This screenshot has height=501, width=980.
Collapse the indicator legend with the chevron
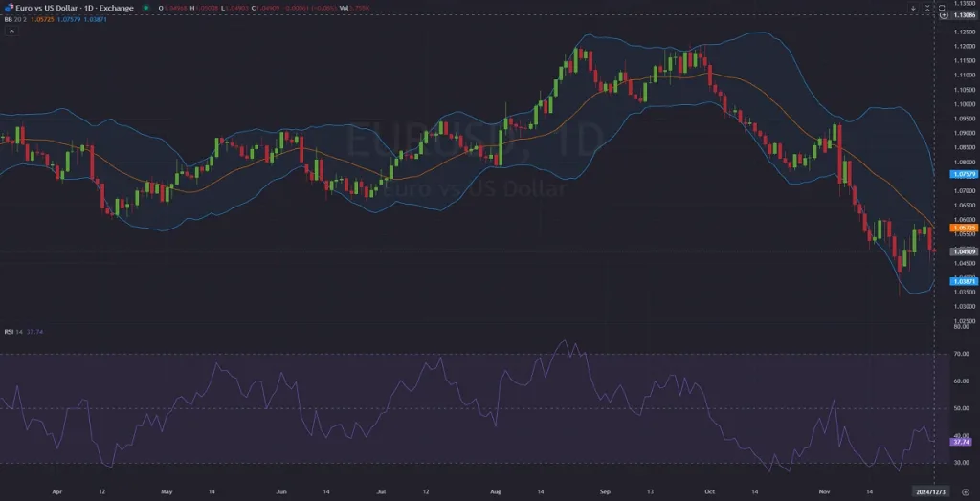[x=12, y=32]
